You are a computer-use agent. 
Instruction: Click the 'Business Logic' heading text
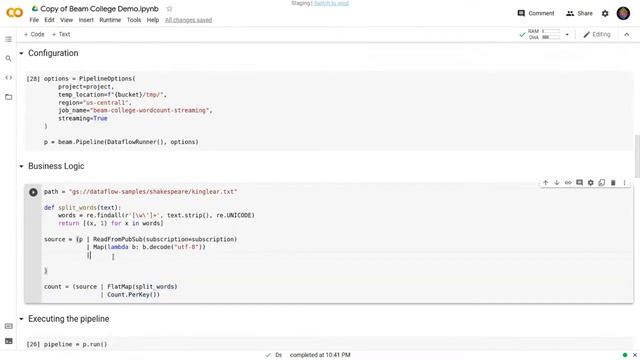coord(56,167)
